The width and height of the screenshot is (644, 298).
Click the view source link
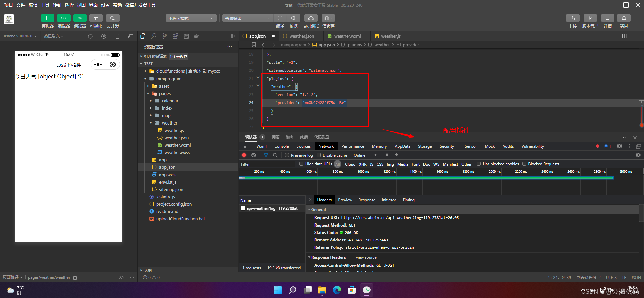[366, 257]
